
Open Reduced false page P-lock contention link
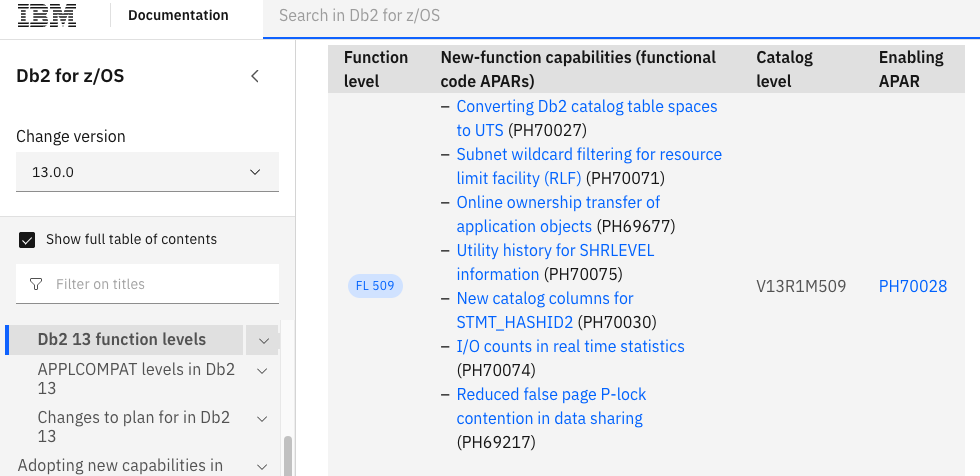[x=551, y=406]
